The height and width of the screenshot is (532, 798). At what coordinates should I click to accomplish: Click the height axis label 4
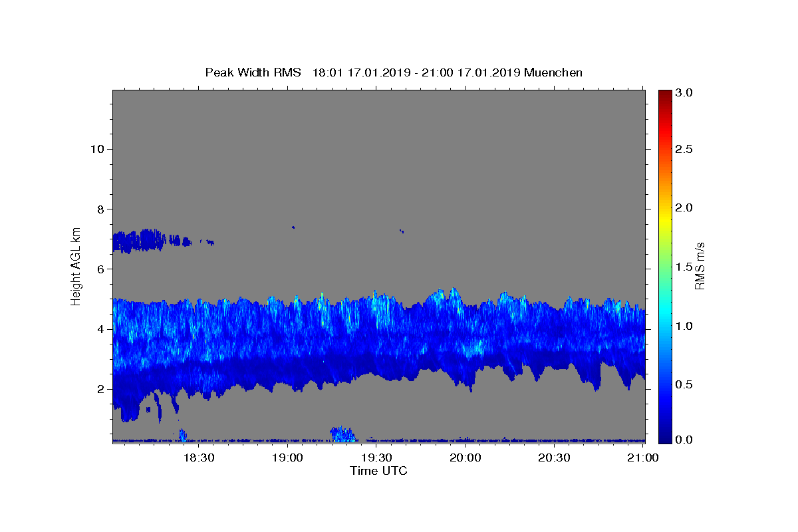(x=99, y=329)
